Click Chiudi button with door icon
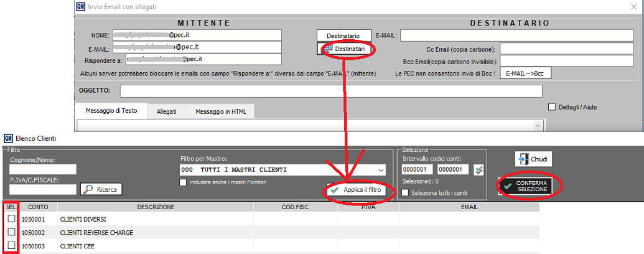Screen dimensions: 644x254 tap(534, 159)
